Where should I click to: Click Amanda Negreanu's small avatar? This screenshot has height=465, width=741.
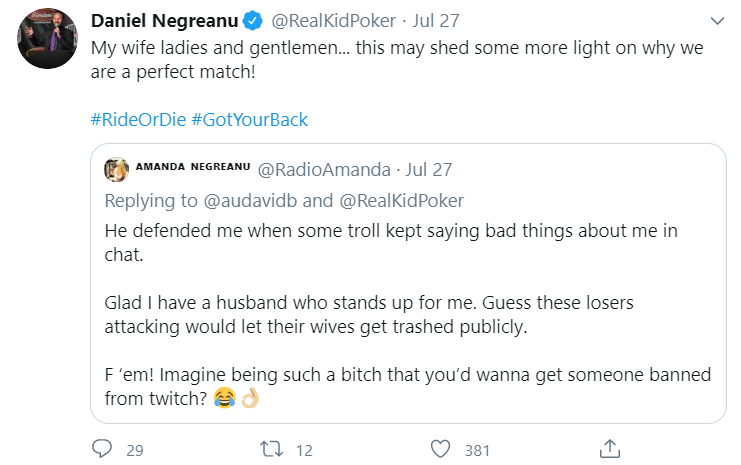coord(117,169)
